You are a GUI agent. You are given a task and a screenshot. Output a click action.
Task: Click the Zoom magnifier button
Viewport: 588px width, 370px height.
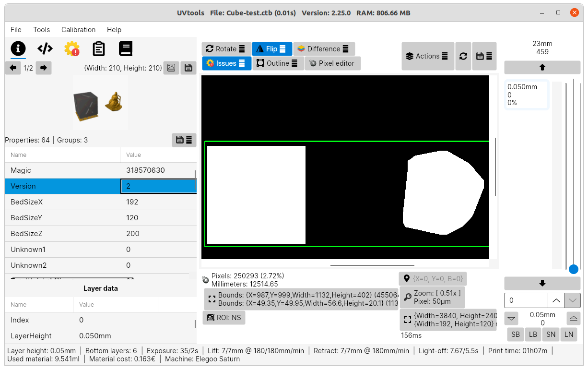pos(432,297)
